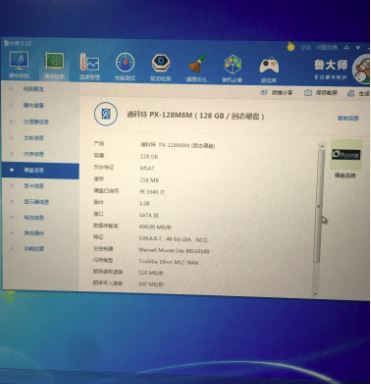Open performance test gauge icon
371x384 pixels.
click(125, 63)
